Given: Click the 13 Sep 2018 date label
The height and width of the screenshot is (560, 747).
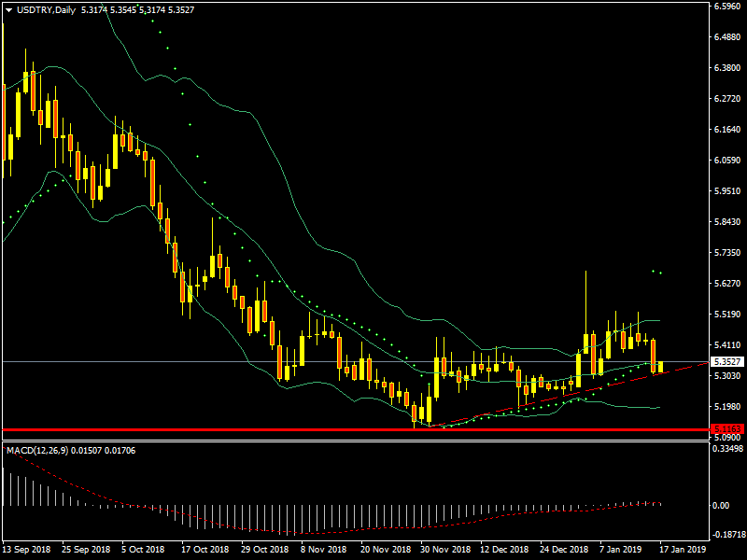Looking at the screenshot, I should pyautogui.click(x=25, y=551).
